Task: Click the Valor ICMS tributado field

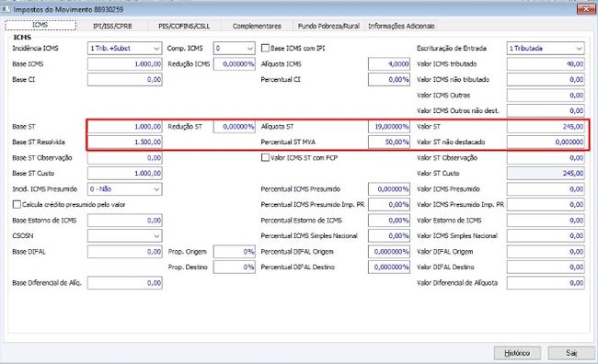Action: click(546, 64)
